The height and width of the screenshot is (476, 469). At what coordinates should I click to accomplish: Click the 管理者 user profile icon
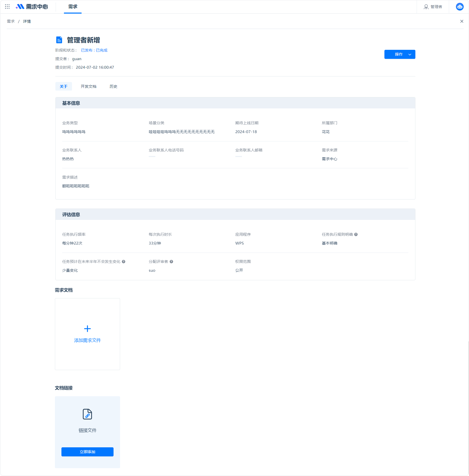point(426,7)
